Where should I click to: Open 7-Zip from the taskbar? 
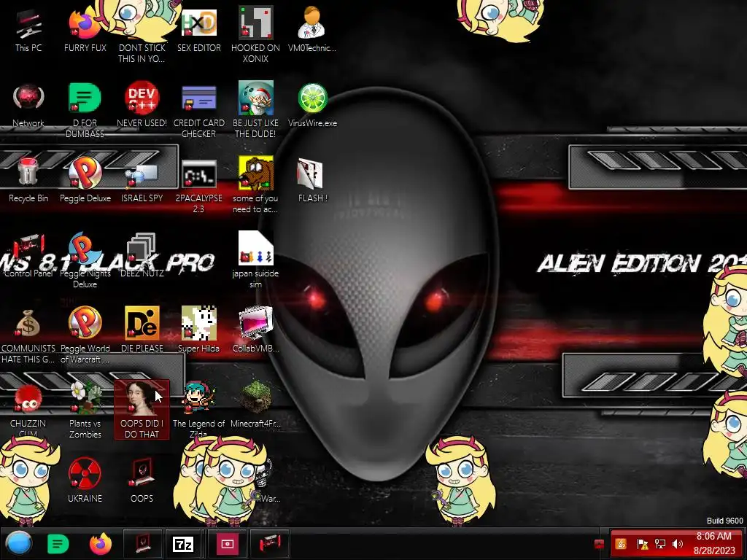[x=183, y=543]
